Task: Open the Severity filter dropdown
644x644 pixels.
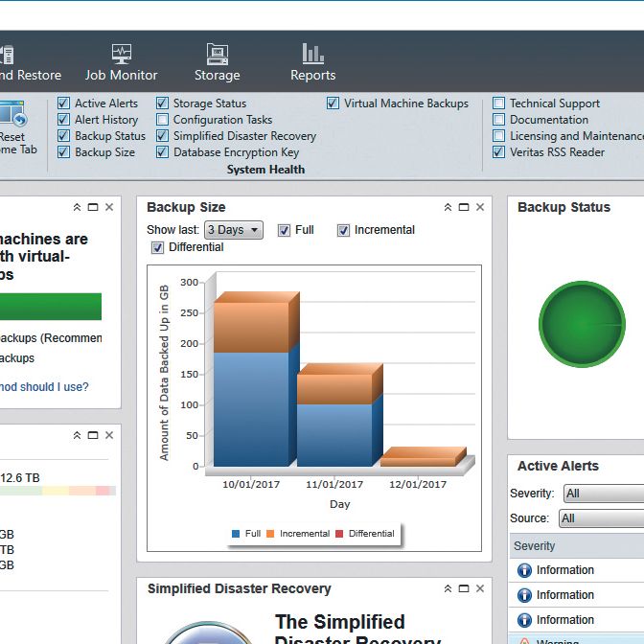Action: (x=604, y=494)
